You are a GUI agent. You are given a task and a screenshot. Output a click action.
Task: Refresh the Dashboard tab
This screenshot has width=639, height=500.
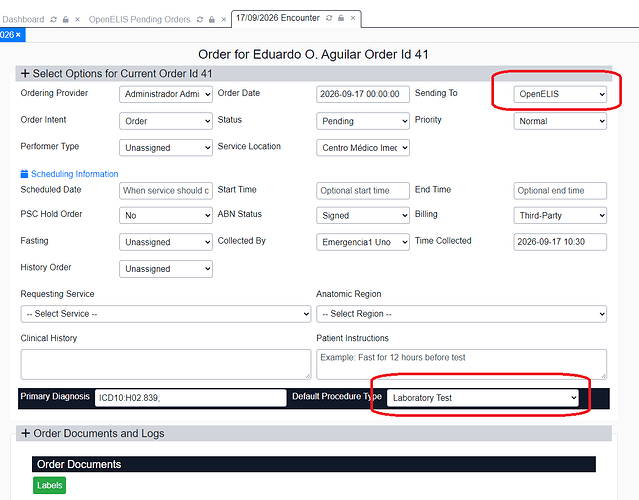click(53, 19)
